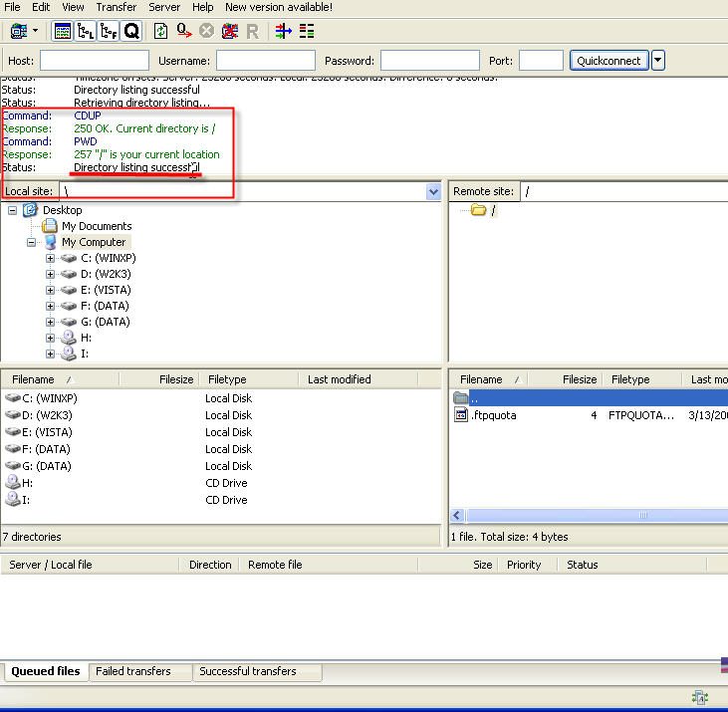
Task: Open the Server menu
Action: 164,7
